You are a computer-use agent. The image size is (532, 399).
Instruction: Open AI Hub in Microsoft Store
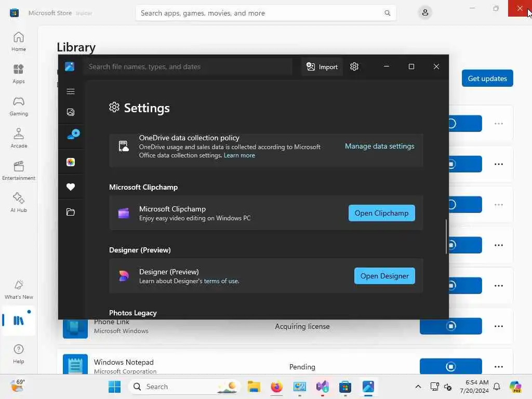(19, 203)
